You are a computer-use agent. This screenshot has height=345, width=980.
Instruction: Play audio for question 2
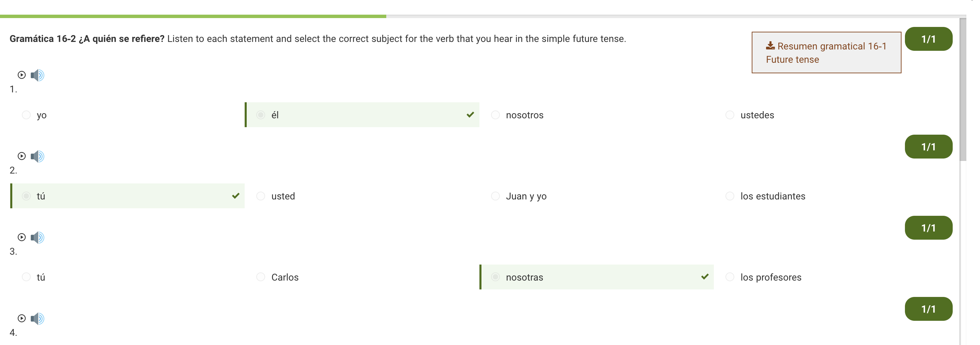(x=22, y=156)
